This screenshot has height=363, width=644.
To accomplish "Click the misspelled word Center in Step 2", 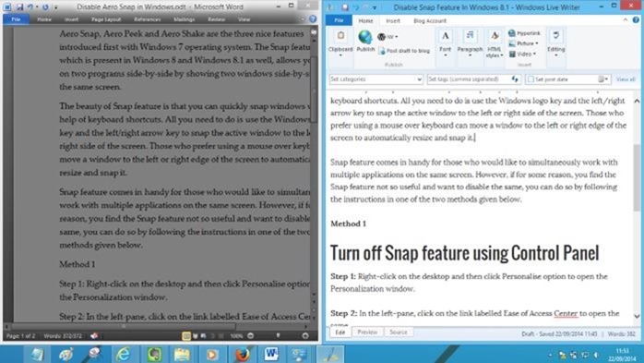I will click(566, 313).
